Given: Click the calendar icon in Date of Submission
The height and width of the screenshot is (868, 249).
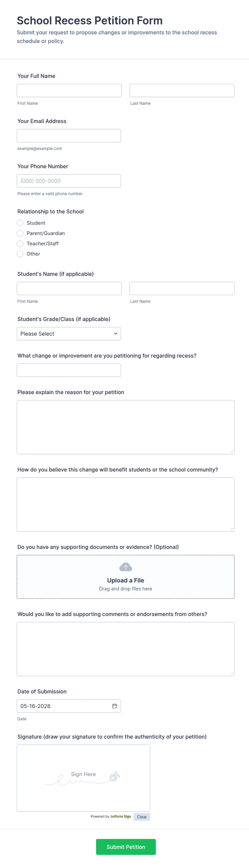Looking at the screenshot, I should pos(115,706).
